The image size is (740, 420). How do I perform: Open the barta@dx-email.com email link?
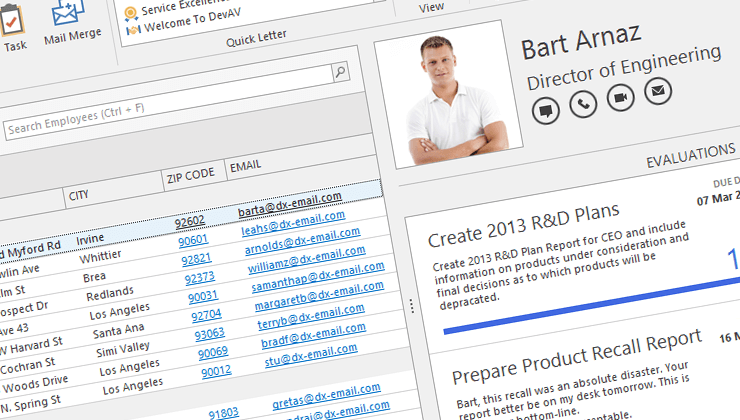click(x=289, y=205)
